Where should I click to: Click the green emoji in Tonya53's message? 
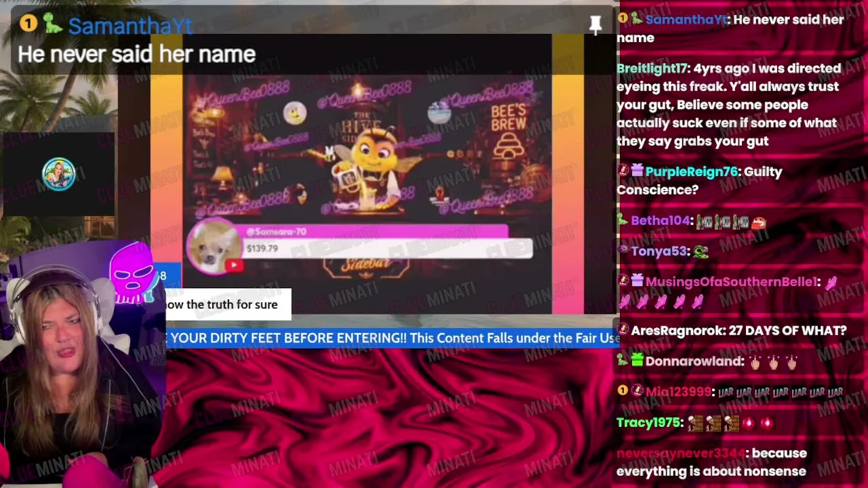(701, 251)
